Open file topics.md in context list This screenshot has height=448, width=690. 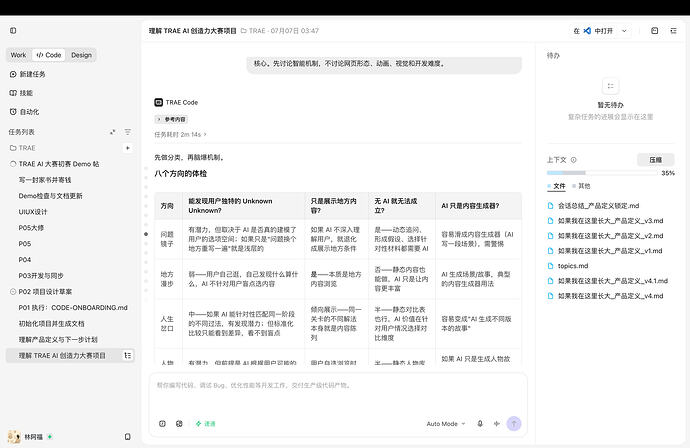568,266
